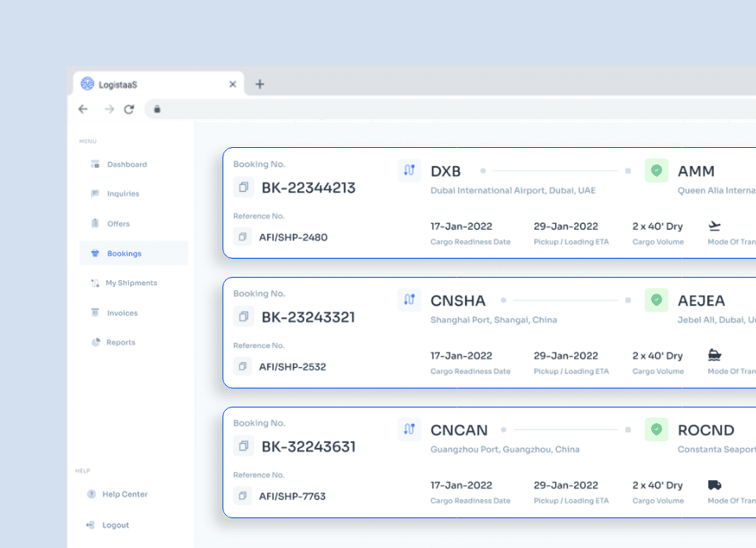
Task: Click green shield icon beside AMM
Action: 656,171
